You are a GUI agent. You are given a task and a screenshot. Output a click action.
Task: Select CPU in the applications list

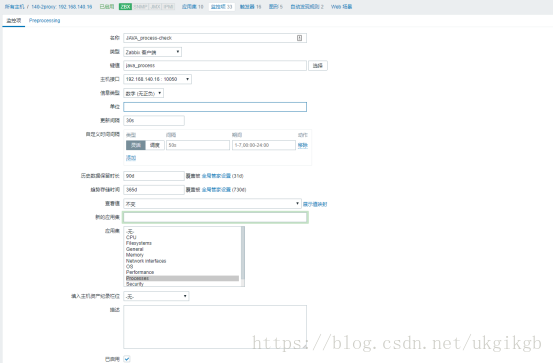[x=182, y=237]
